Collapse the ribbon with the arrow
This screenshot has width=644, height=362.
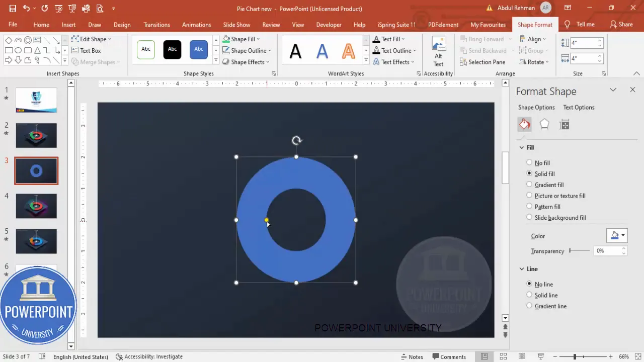coord(636,73)
